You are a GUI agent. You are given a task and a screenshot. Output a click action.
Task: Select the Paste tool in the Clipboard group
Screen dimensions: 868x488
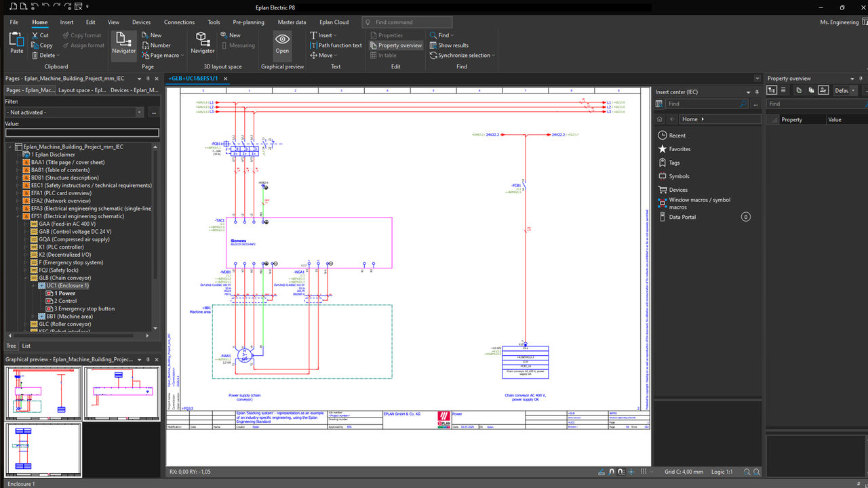tap(16, 43)
